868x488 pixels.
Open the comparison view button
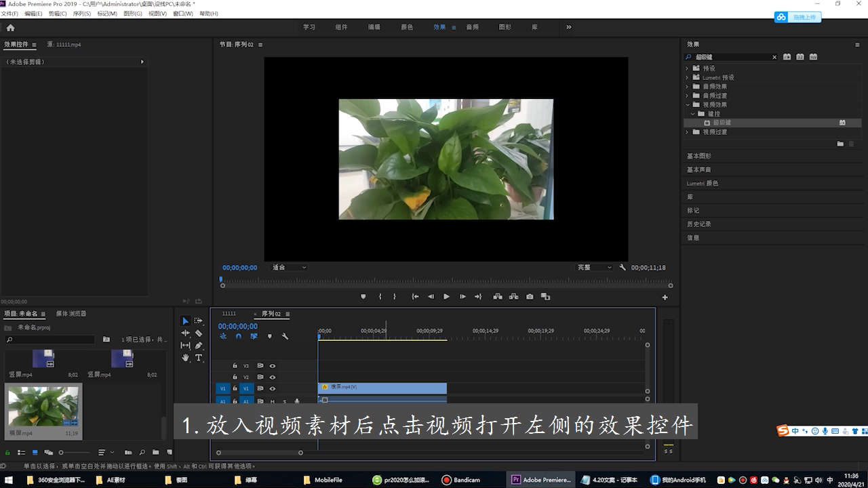(545, 297)
